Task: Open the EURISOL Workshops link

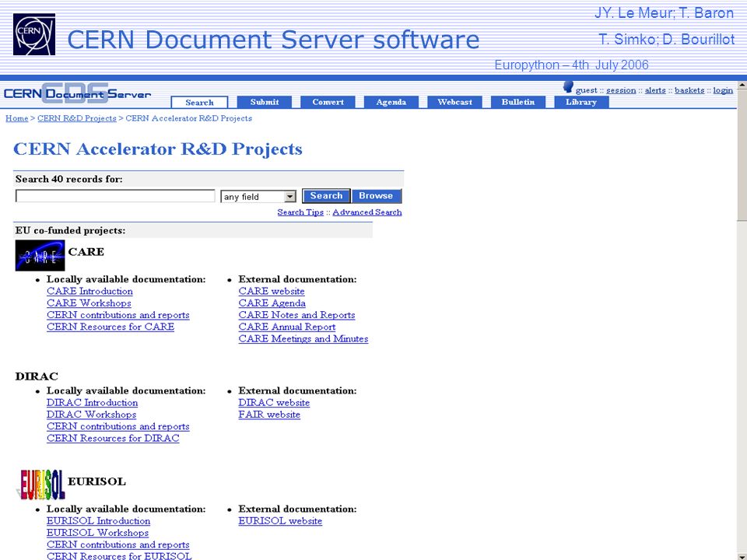Action: [x=98, y=534]
